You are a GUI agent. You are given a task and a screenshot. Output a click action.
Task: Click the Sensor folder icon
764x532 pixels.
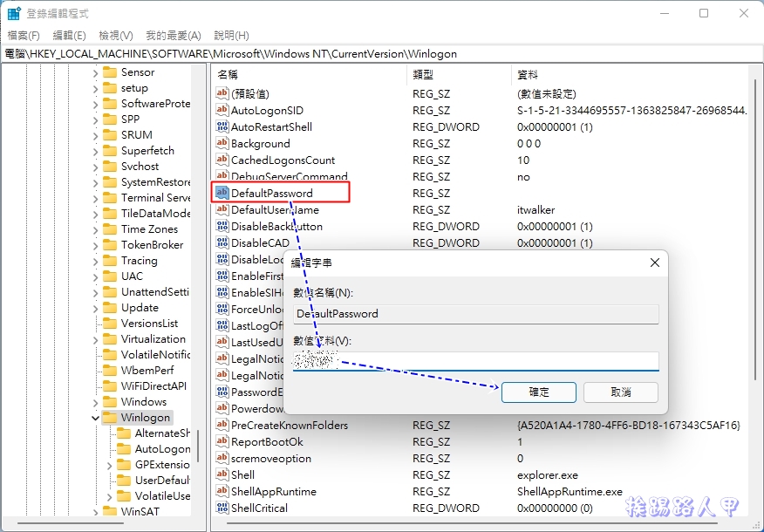pos(110,72)
